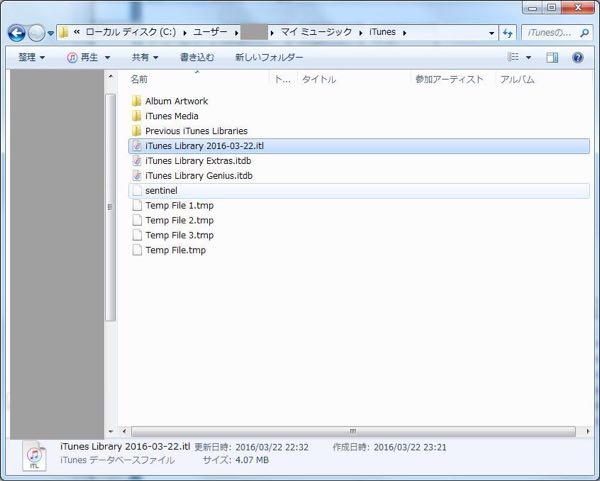This screenshot has width=600, height=481.
Task: Select the Album Artwork folder icon
Action: click(x=136, y=101)
